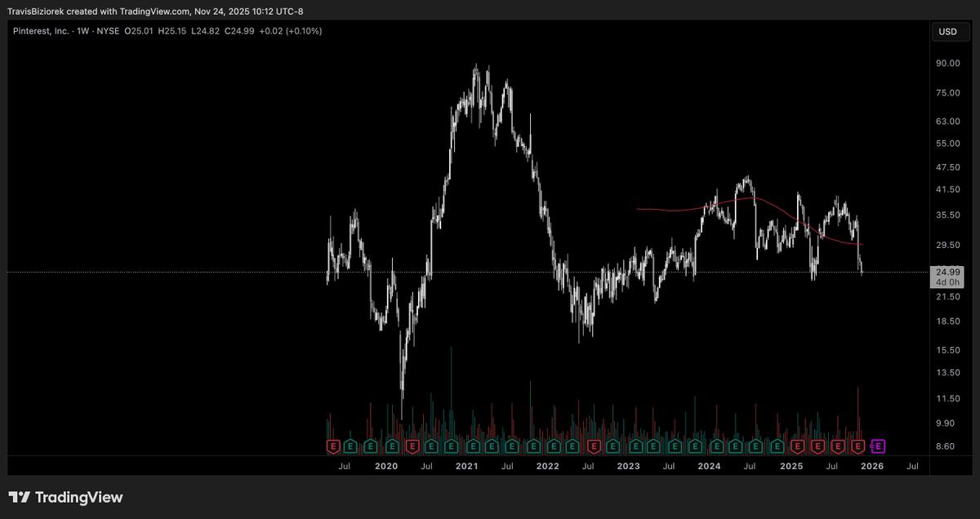The width and height of the screenshot is (980, 519).
Task: Click the 55.00 price axis label
Action: (x=947, y=144)
